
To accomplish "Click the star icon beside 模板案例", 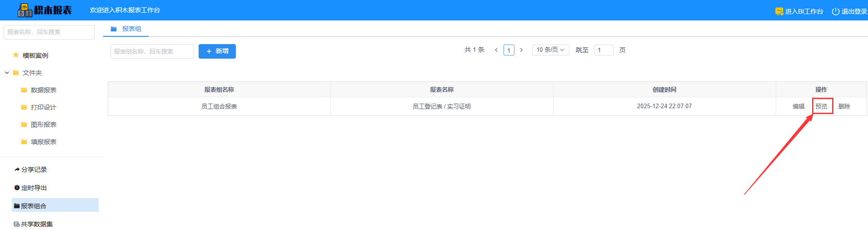I will 16,55.
